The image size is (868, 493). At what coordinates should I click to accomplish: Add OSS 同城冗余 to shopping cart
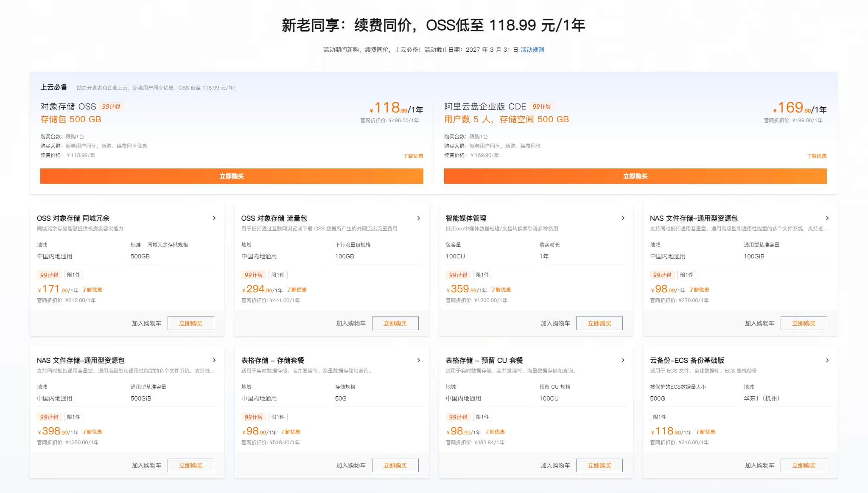tap(146, 323)
